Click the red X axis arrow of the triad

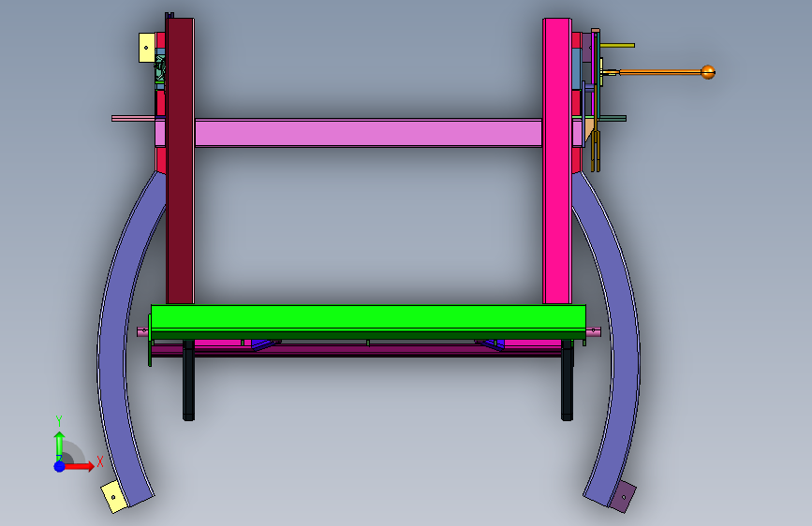[79, 466]
